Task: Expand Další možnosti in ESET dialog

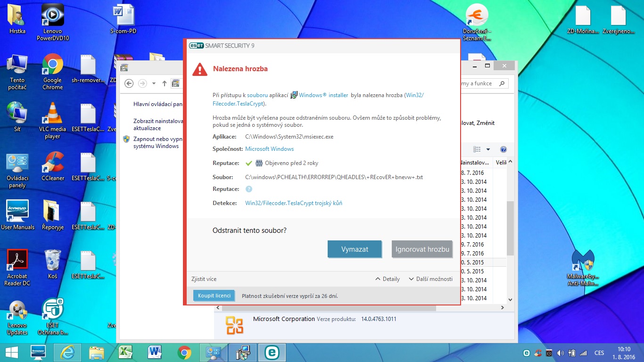Action: [x=430, y=279]
